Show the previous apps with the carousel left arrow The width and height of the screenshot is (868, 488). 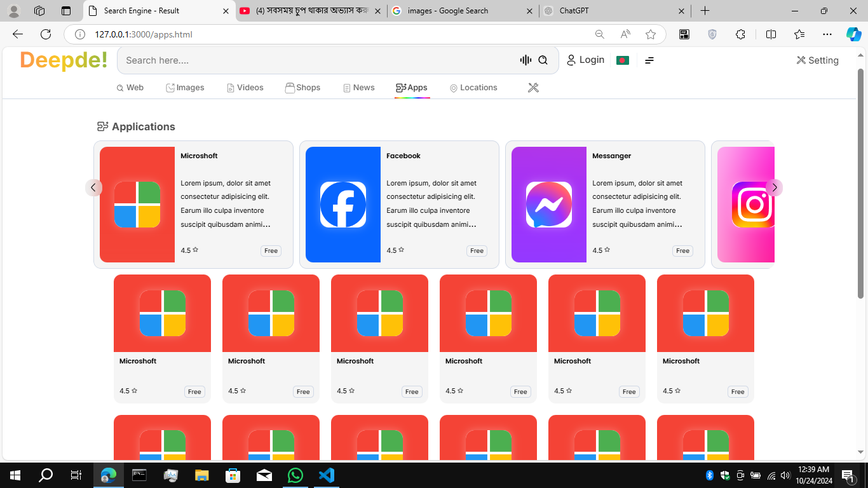click(x=93, y=187)
